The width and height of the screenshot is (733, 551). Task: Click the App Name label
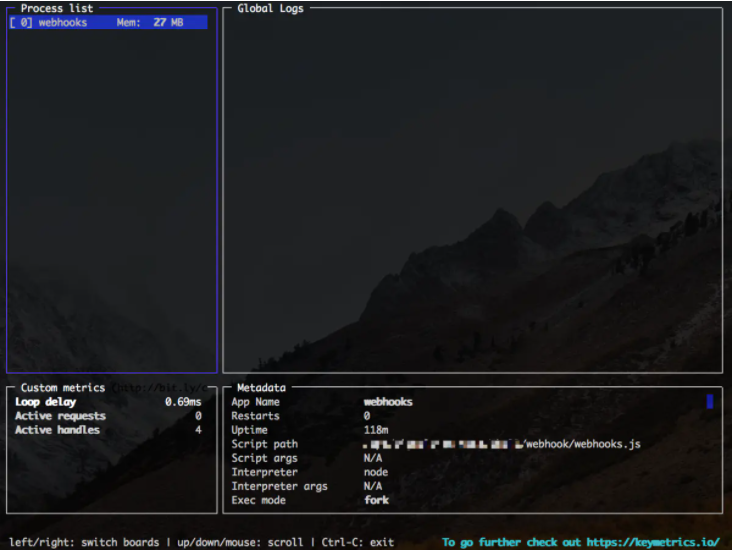pos(255,402)
